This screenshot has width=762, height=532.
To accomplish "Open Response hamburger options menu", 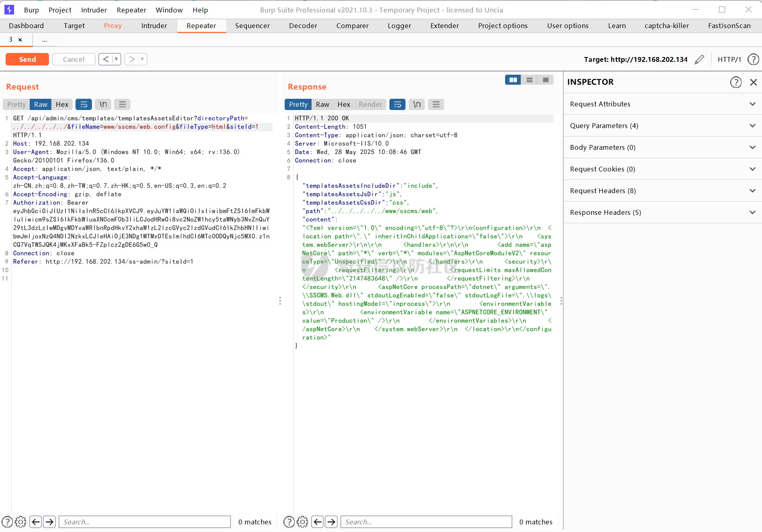I will click(436, 104).
